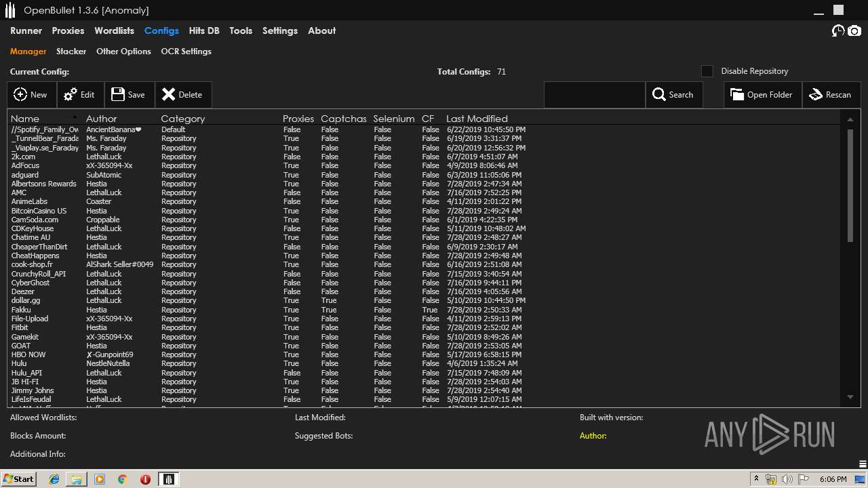Click the clock history icon at top right
868x488 pixels.
pos(838,31)
